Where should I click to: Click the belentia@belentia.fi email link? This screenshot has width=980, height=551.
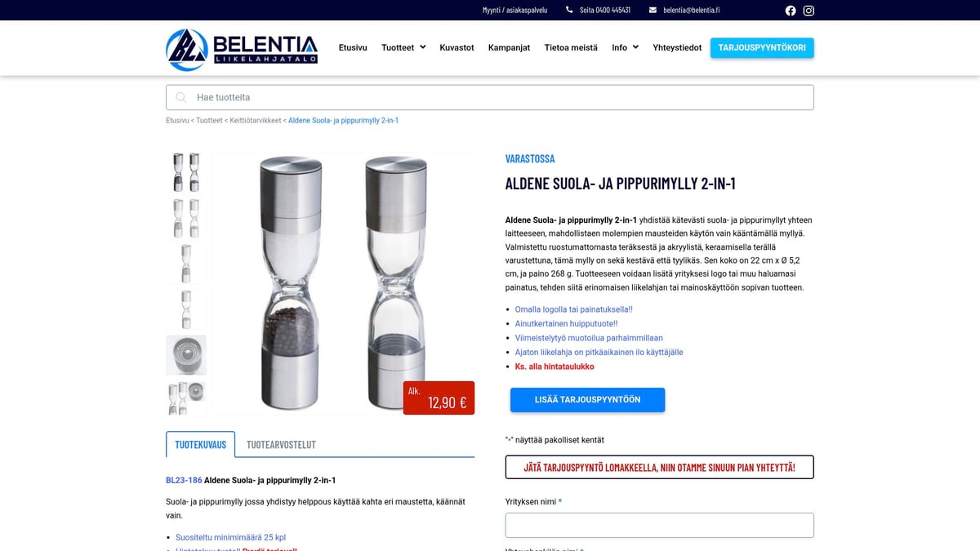[x=692, y=11]
